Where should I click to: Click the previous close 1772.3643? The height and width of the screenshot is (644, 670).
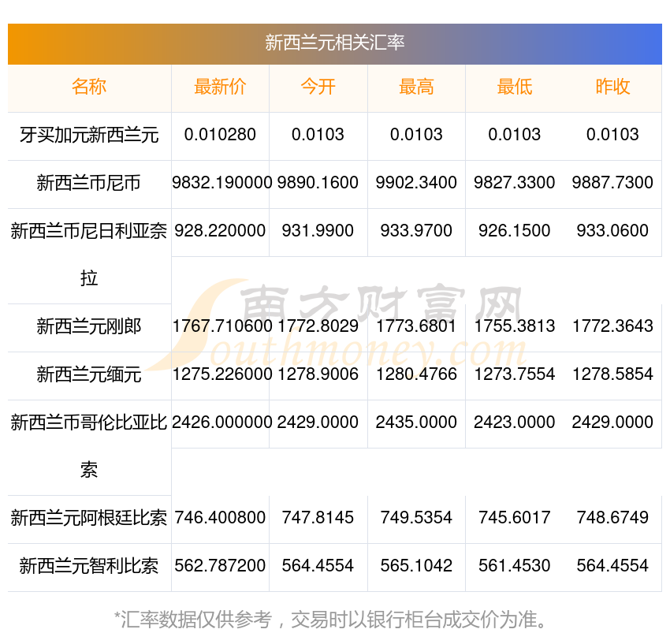tap(612, 326)
